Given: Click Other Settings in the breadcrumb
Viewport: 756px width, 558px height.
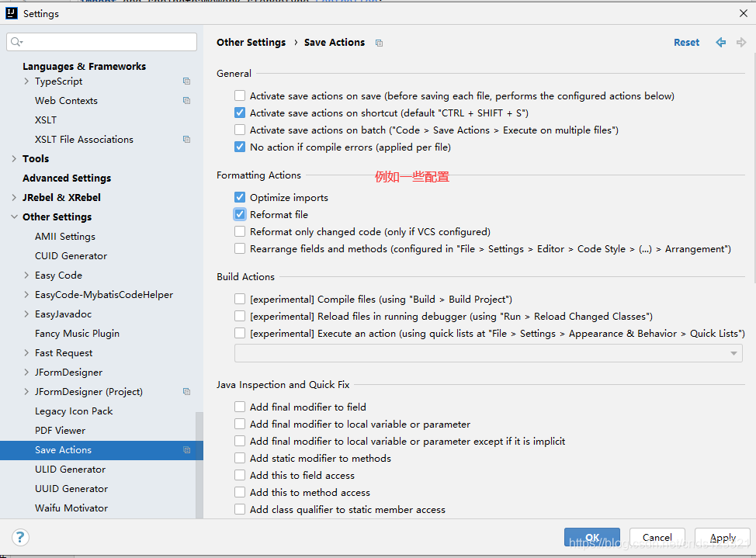Looking at the screenshot, I should [x=251, y=43].
